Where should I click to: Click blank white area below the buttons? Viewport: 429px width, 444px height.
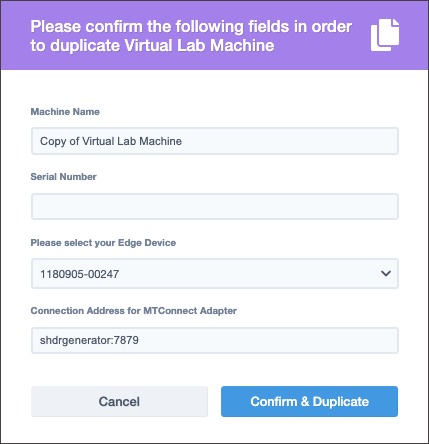pos(214,430)
